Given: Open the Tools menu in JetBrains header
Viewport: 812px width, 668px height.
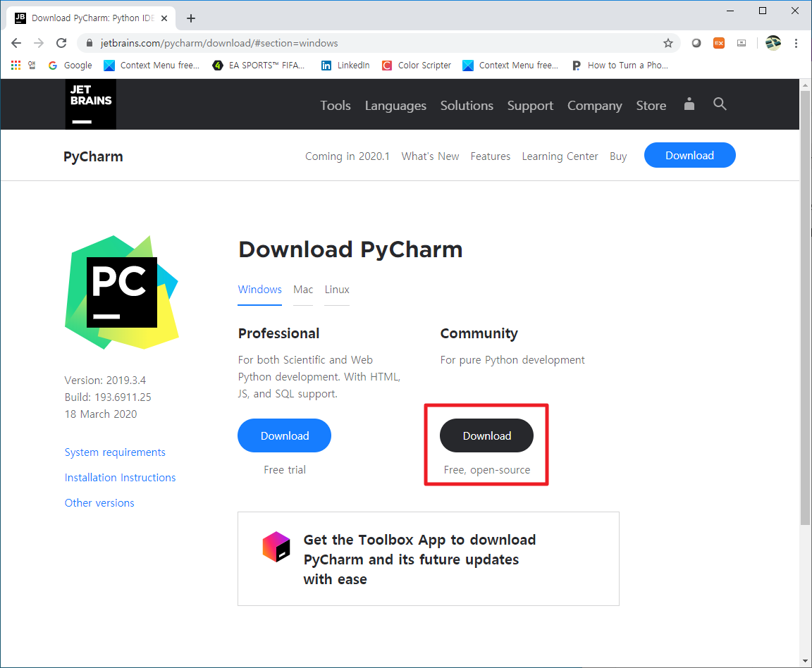Looking at the screenshot, I should (x=335, y=105).
